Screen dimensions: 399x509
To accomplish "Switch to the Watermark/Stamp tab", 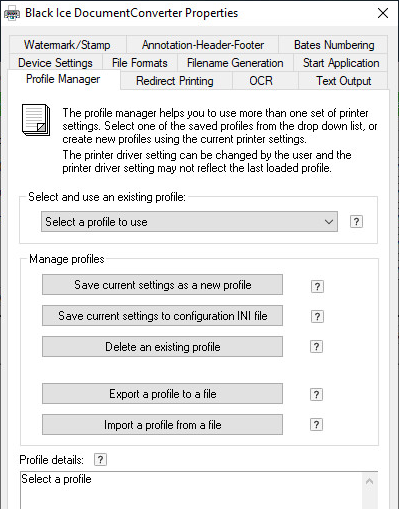I will click(x=67, y=45).
